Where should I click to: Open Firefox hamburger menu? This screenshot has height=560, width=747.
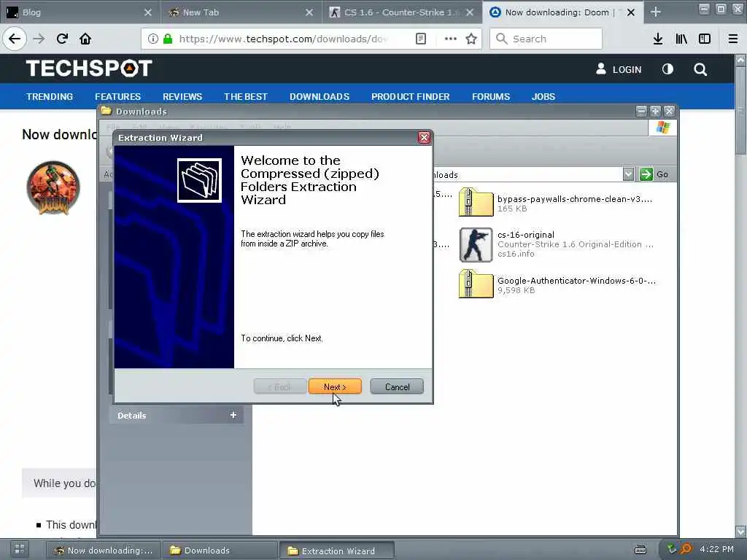pyautogui.click(x=733, y=39)
